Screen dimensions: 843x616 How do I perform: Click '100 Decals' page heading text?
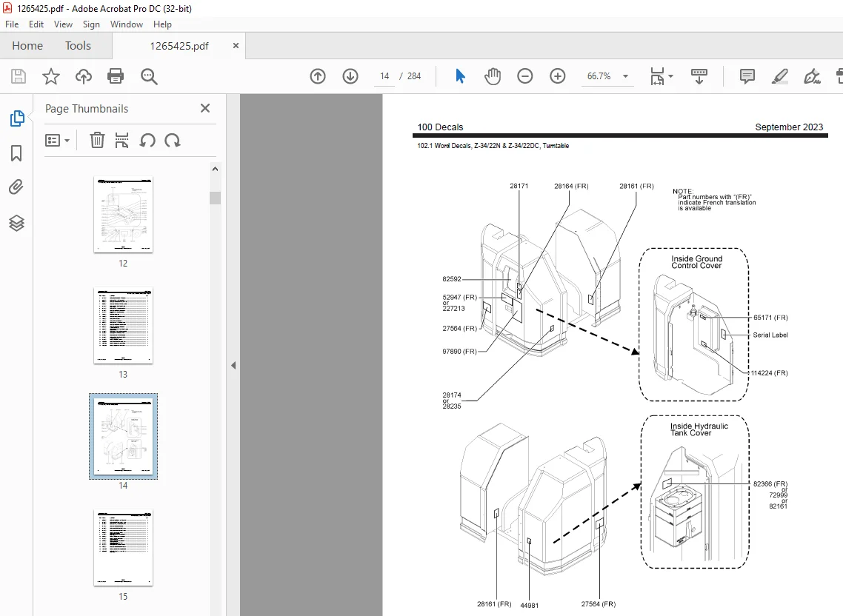pos(440,127)
